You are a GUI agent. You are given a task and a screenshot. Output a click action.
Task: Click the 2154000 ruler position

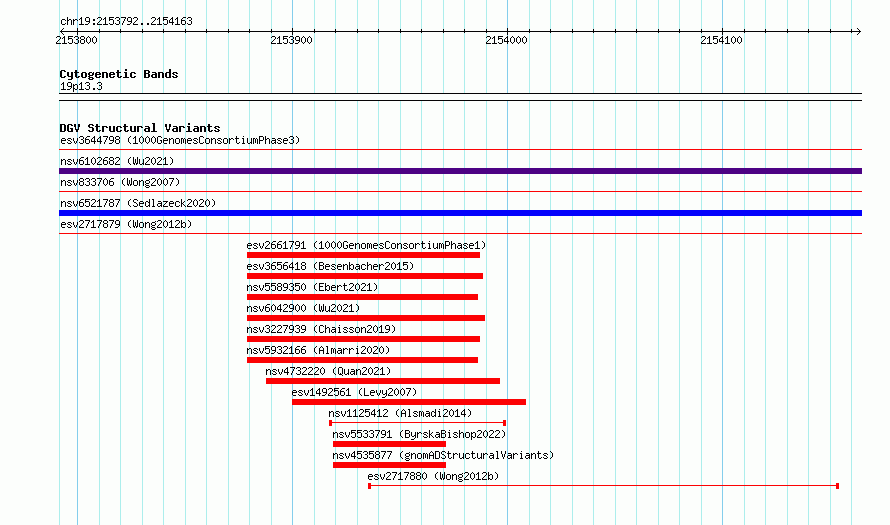506,40
